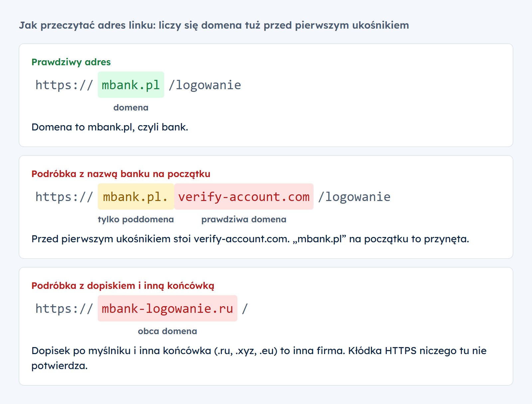
Task: Click "https://" in the Prawdziwy adres card
Action: (x=64, y=85)
